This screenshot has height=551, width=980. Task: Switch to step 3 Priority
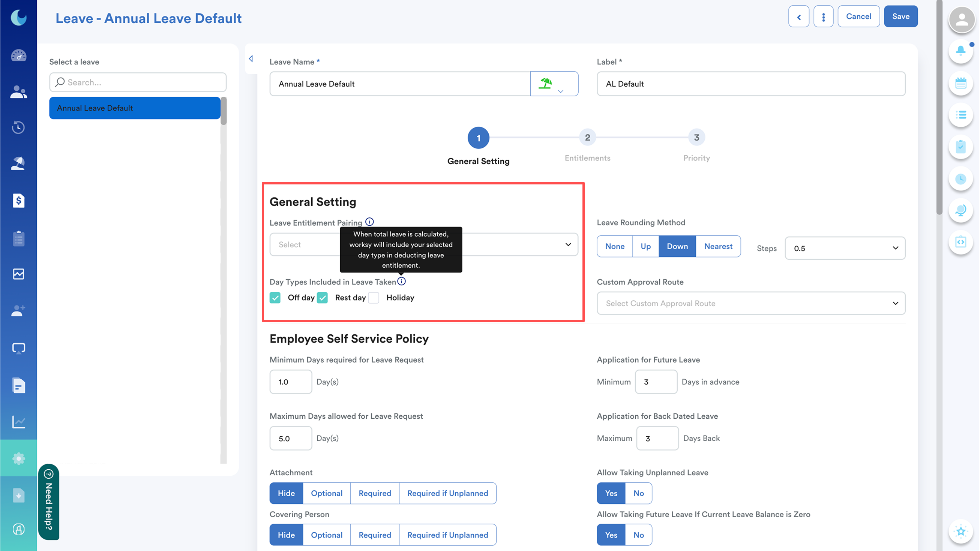(696, 138)
